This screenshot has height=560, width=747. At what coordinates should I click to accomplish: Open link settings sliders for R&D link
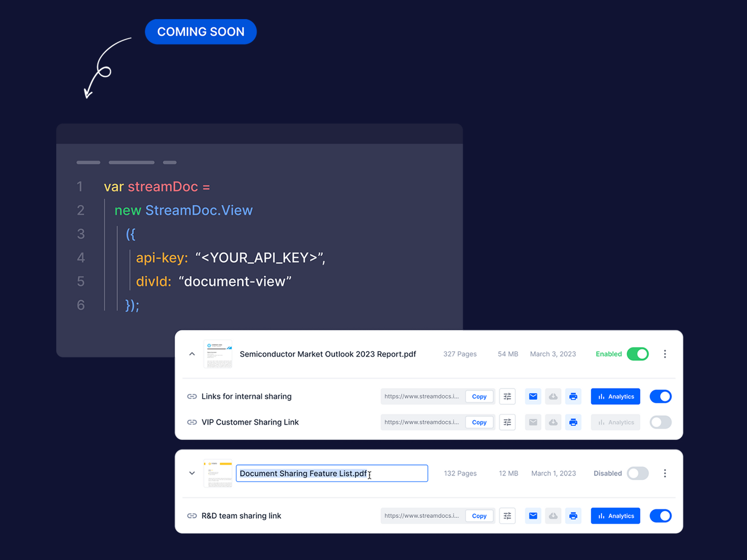[507, 516]
